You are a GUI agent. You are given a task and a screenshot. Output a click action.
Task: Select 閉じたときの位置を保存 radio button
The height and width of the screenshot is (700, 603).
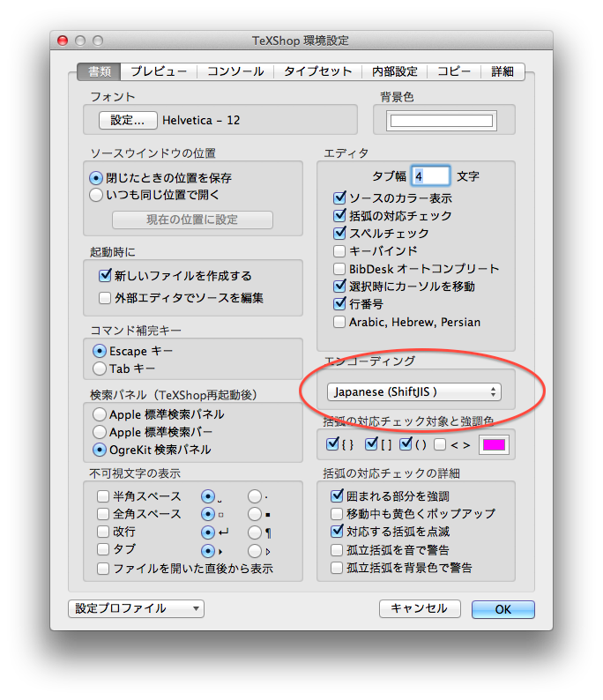[x=96, y=178]
